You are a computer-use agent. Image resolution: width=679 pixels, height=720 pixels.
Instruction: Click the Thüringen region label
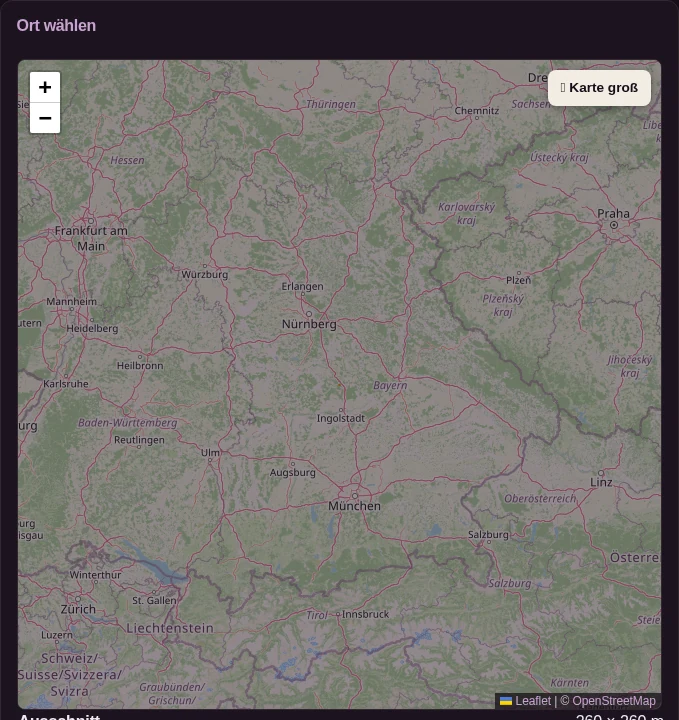point(331,104)
